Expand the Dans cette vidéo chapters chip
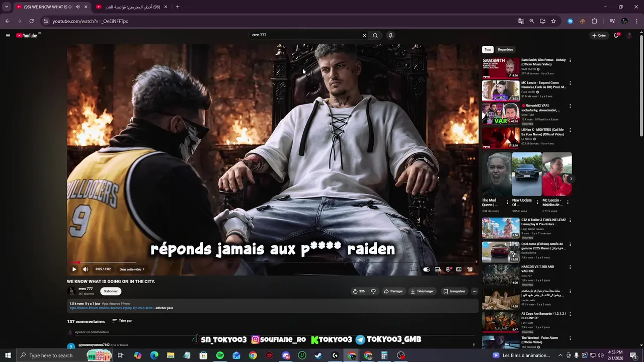644x362 pixels. point(132,269)
